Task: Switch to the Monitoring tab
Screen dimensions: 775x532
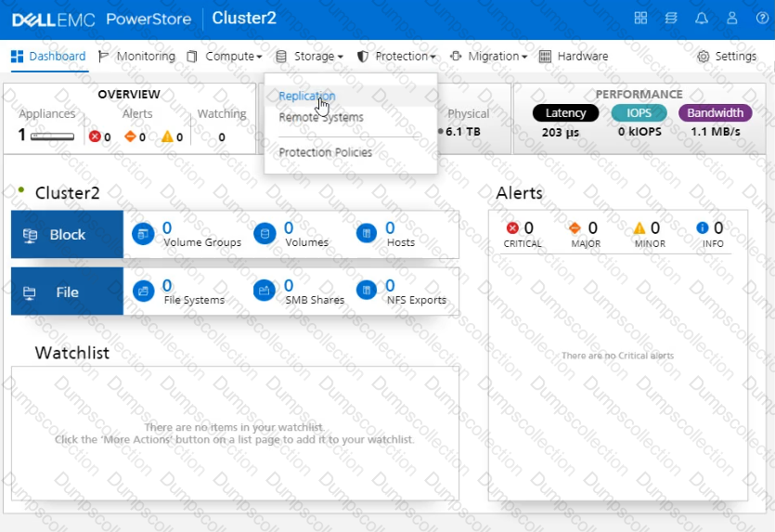Action: click(136, 57)
